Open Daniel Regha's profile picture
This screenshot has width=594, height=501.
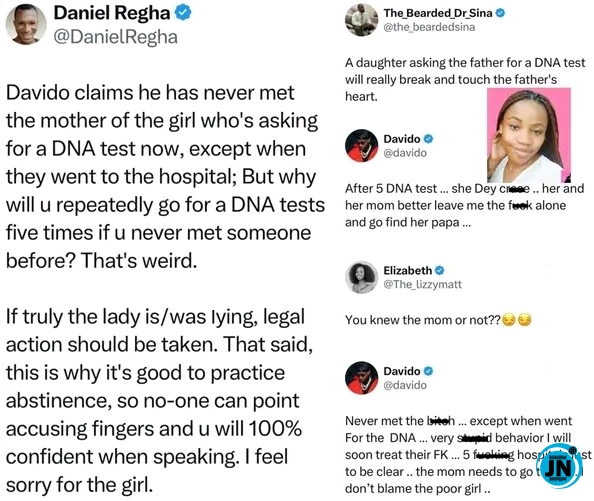[x=26, y=25]
